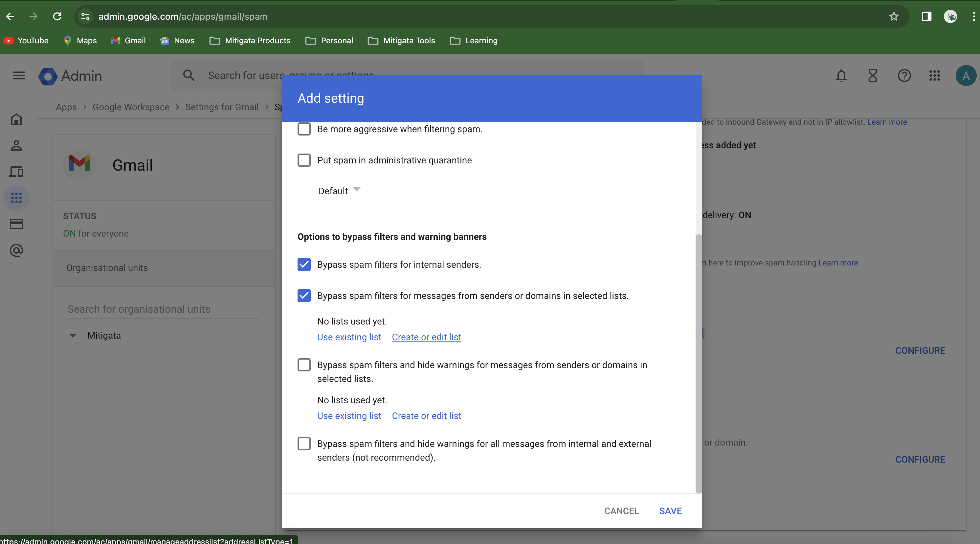Enable 'Be more aggressive when filtering spam'
The height and width of the screenshot is (544, 980).
tap(304, 129)
